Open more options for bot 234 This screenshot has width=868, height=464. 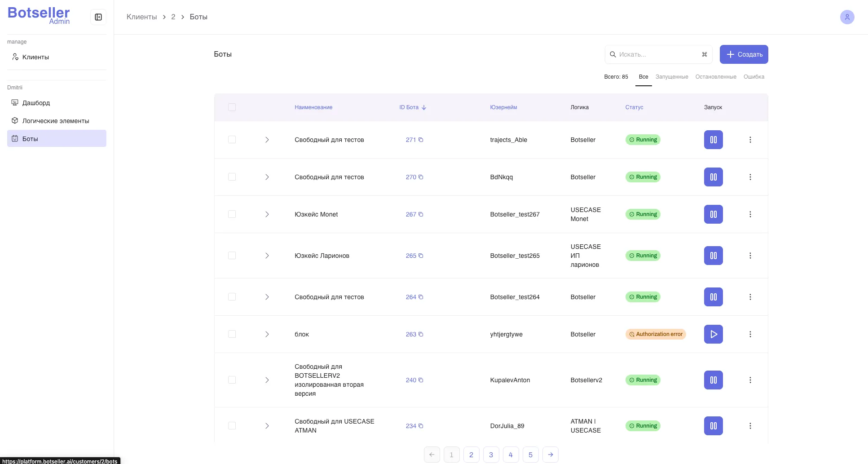pos(750,426)
